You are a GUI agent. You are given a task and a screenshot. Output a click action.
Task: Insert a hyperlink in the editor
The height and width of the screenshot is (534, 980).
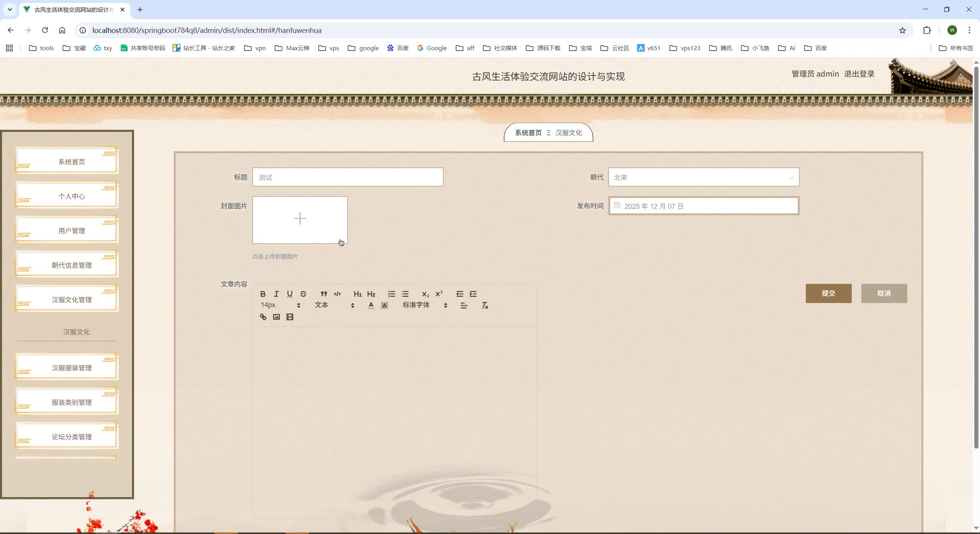263,317
